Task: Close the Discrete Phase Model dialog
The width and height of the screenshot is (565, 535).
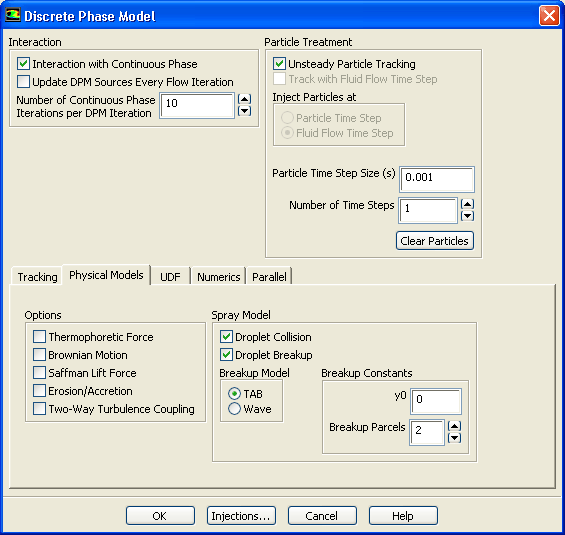Action: [549, 16]
